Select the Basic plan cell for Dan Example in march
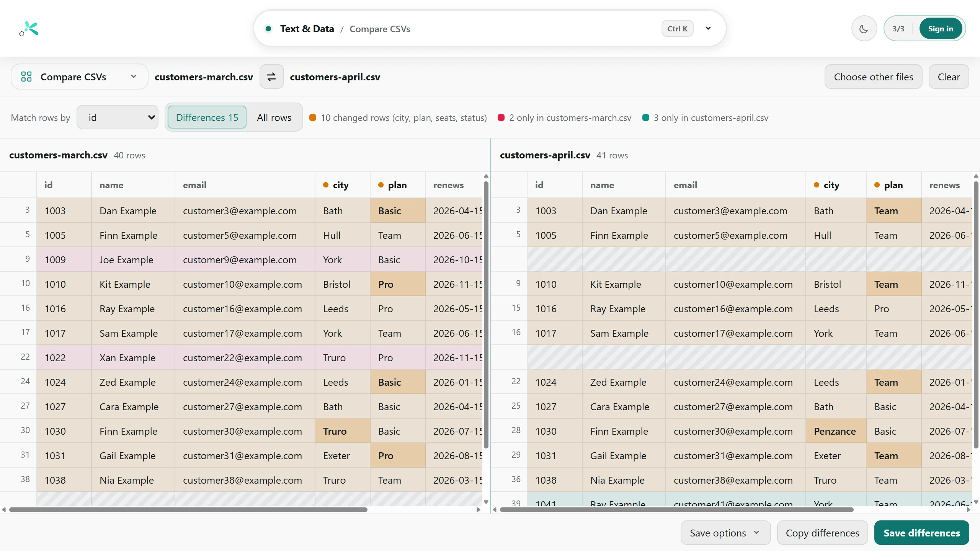Image resolution: width=980 pixels, height=551 pixels. (x=397, y=210)
